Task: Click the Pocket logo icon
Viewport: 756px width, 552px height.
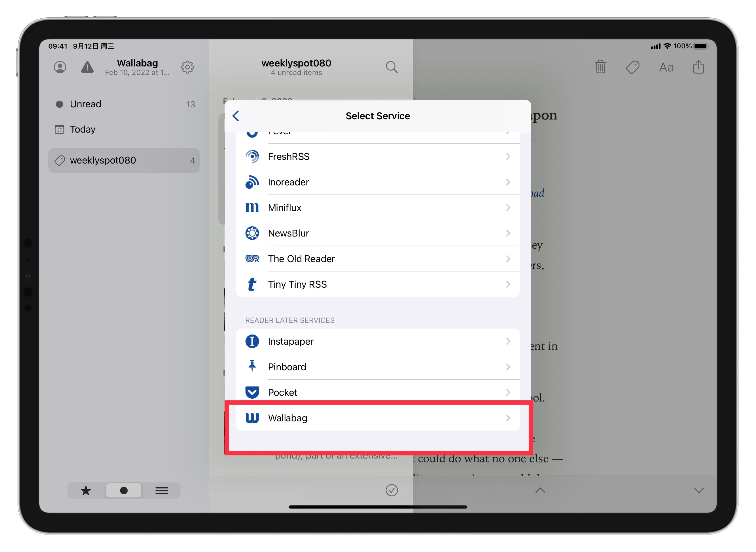Action: click(252, 393)
